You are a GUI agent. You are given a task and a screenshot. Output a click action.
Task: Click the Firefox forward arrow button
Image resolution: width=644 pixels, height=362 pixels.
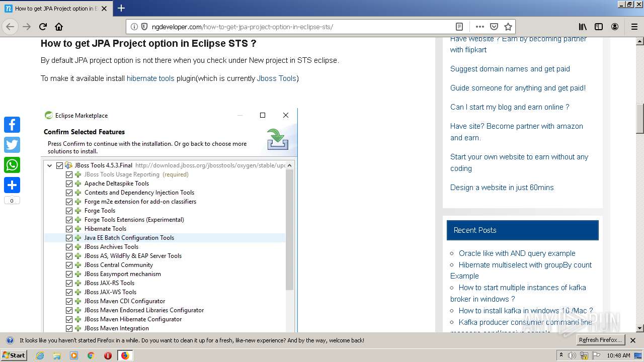click(x=27, y=27)
